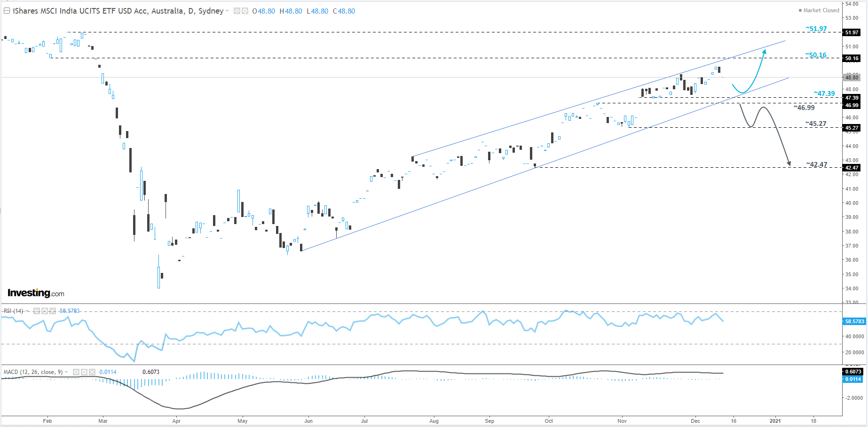The width and height of the screenshot is (868, 427).
Task: Click the Market Closed status indicator
Action: 819,10
